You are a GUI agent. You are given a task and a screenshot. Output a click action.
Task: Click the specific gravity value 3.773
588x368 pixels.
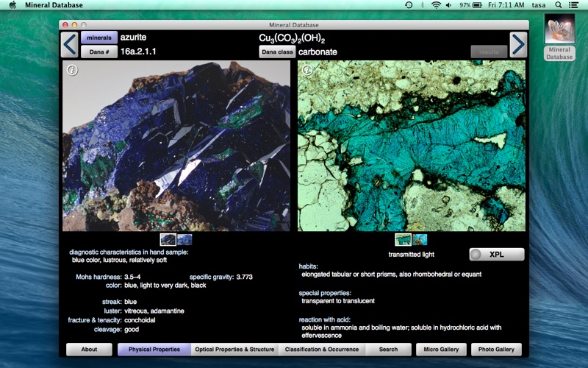click(x=245, y=277)
